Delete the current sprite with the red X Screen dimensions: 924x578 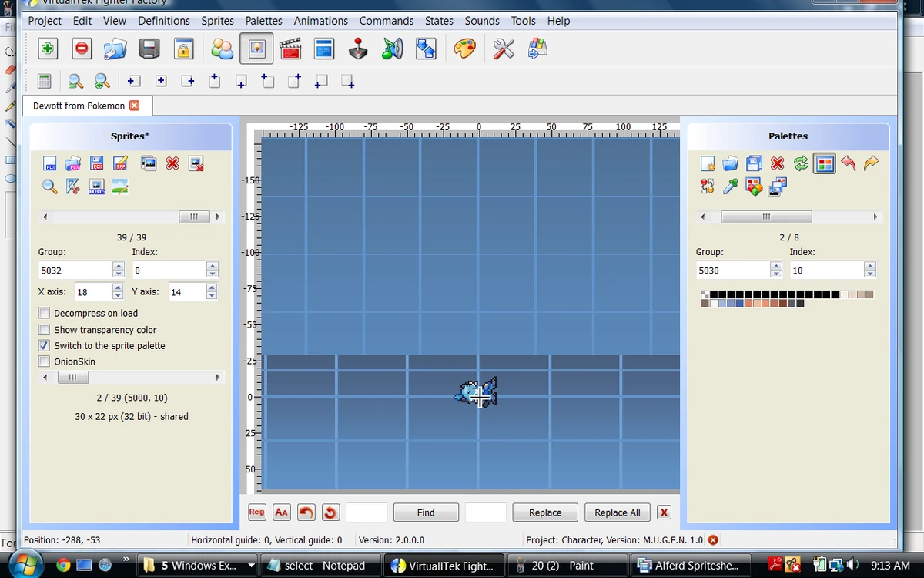172,163
